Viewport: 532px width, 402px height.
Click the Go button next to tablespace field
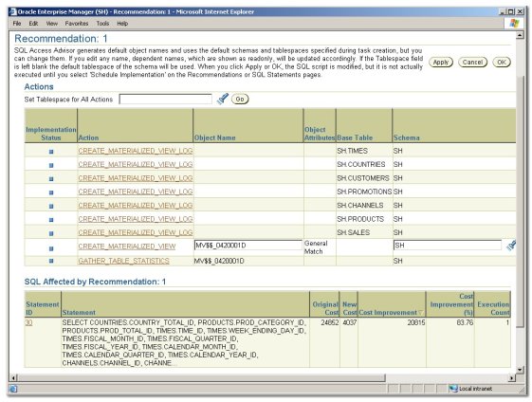click(x=240, y=99)
